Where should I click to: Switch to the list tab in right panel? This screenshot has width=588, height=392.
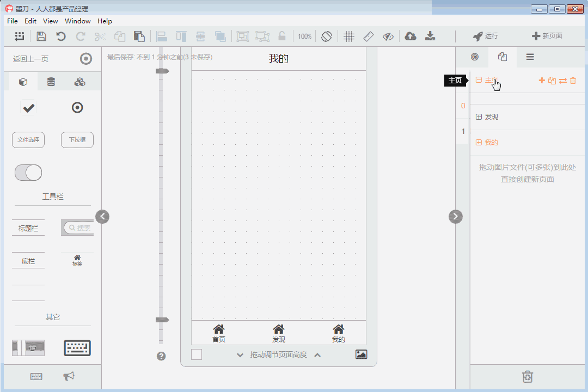[x=530, y=57]
